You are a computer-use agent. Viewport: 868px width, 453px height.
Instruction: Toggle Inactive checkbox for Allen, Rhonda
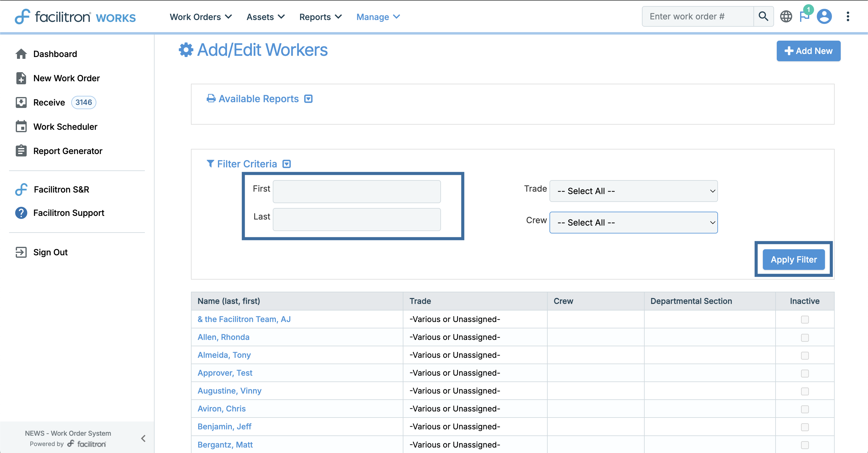coord(805,337)
